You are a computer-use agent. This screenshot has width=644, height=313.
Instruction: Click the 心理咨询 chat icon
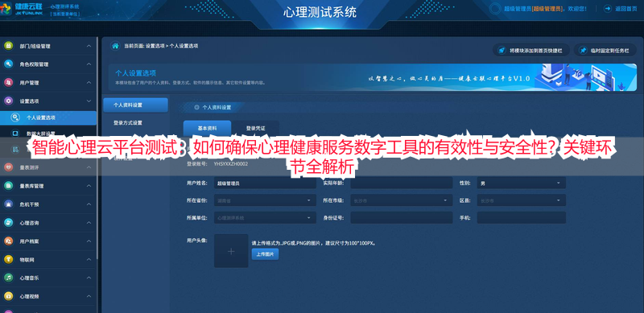(x=8, y=223)
